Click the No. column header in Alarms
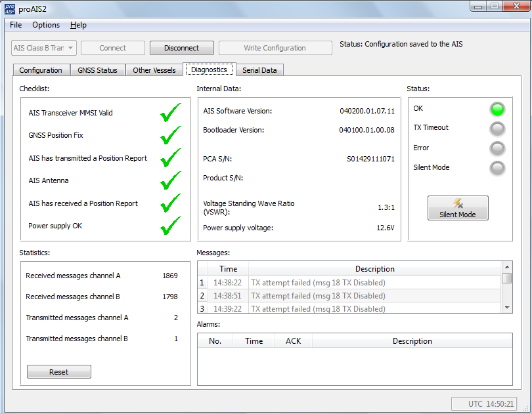The width and height of the screenshot is (532, 414). tap(215, 341)
